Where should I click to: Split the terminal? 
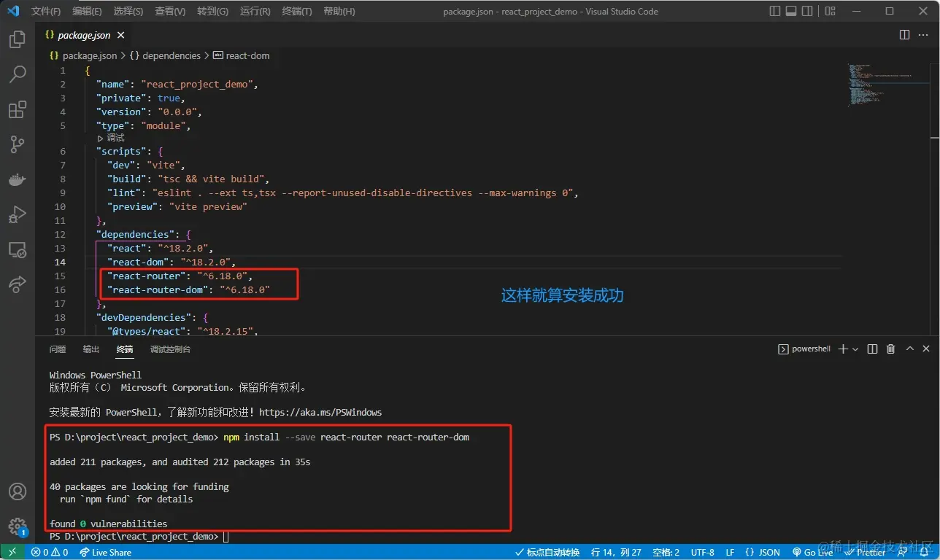pyautogui.click(x=872, y=349)
